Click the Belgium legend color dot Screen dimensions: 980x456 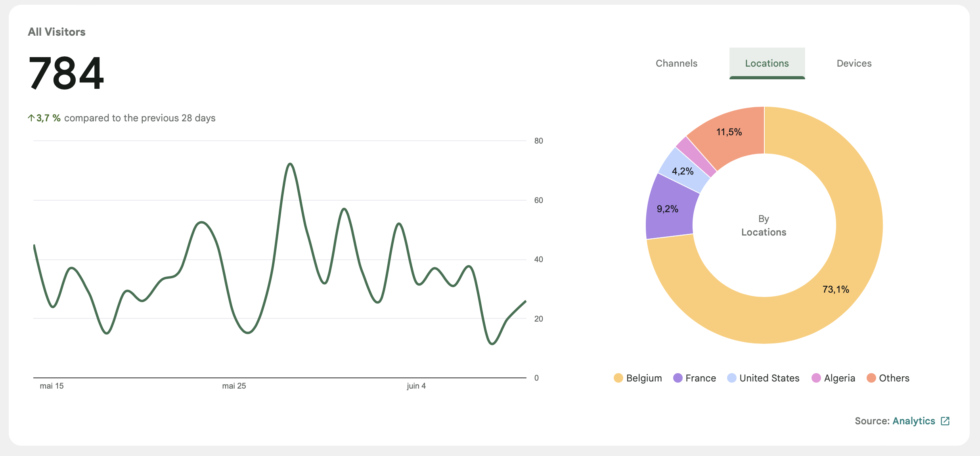(x=618, y=378)
